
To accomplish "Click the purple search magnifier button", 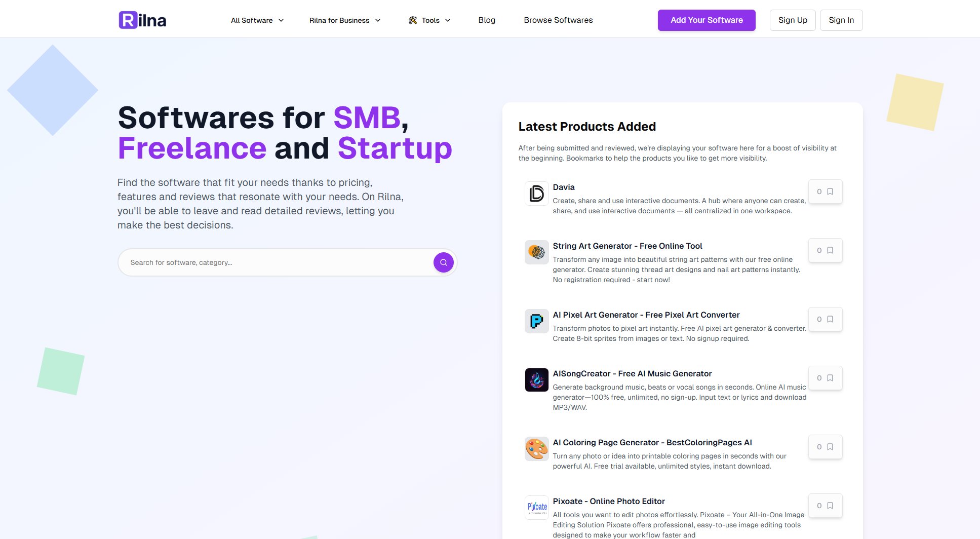I will (443, 262).
